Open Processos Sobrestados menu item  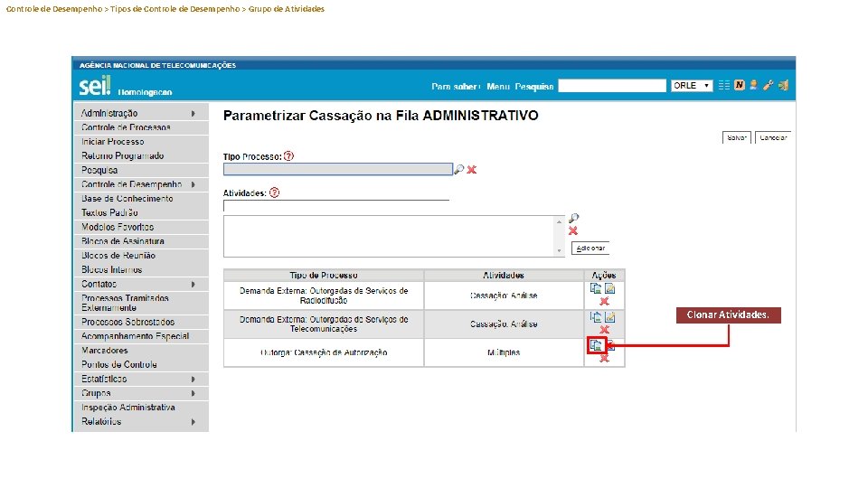(x=141, y=322)
